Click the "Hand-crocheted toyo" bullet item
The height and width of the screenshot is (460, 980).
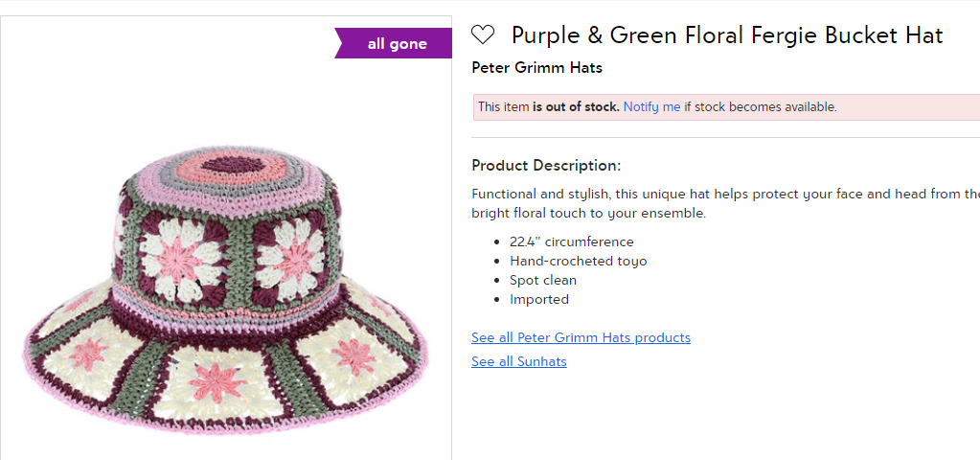(x=578, y=261)
